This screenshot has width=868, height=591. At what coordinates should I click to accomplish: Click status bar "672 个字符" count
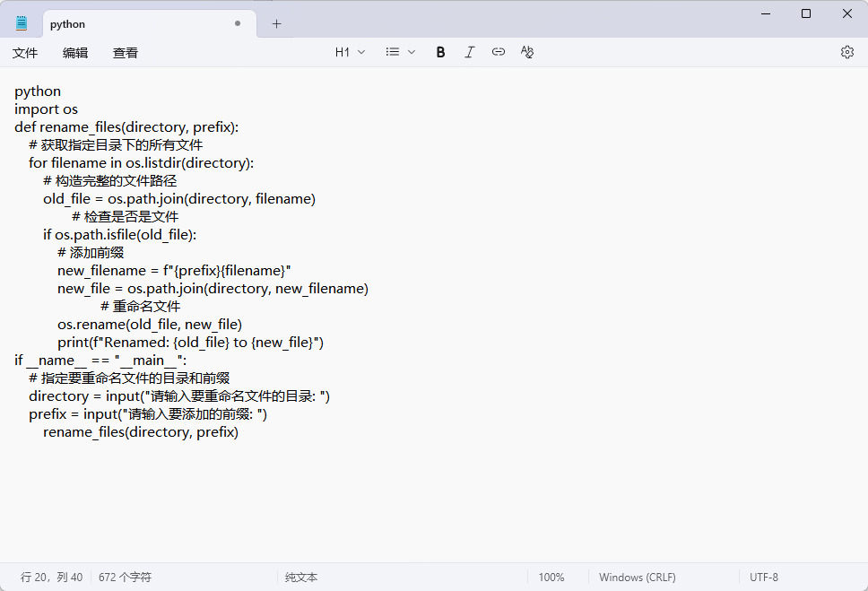click(x=125, y=578)
